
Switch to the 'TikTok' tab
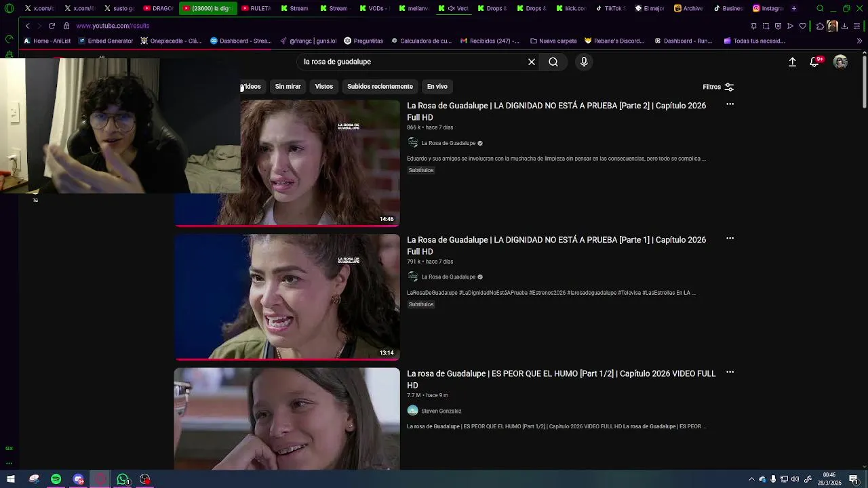610,8
